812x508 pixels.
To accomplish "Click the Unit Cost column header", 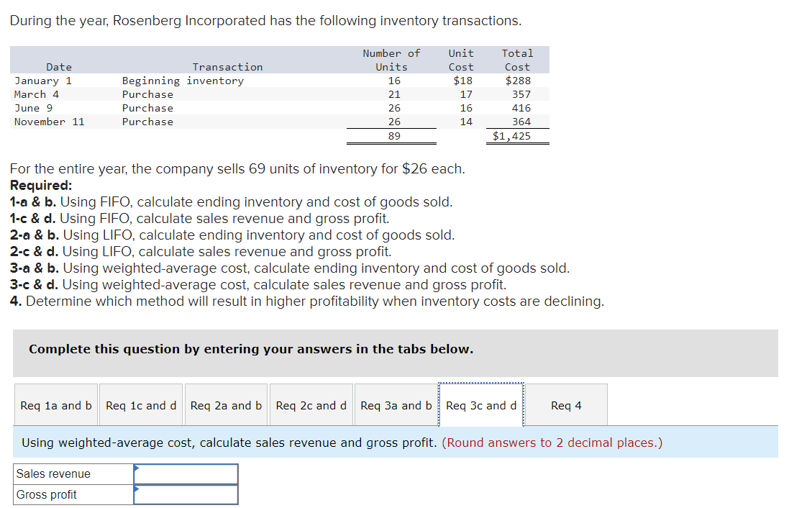I will pyautogui.click(x=461, y=60).
